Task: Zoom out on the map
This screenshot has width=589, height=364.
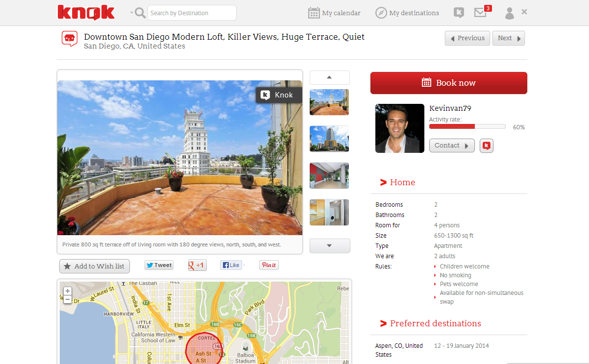Action: (x=68, y=299)
